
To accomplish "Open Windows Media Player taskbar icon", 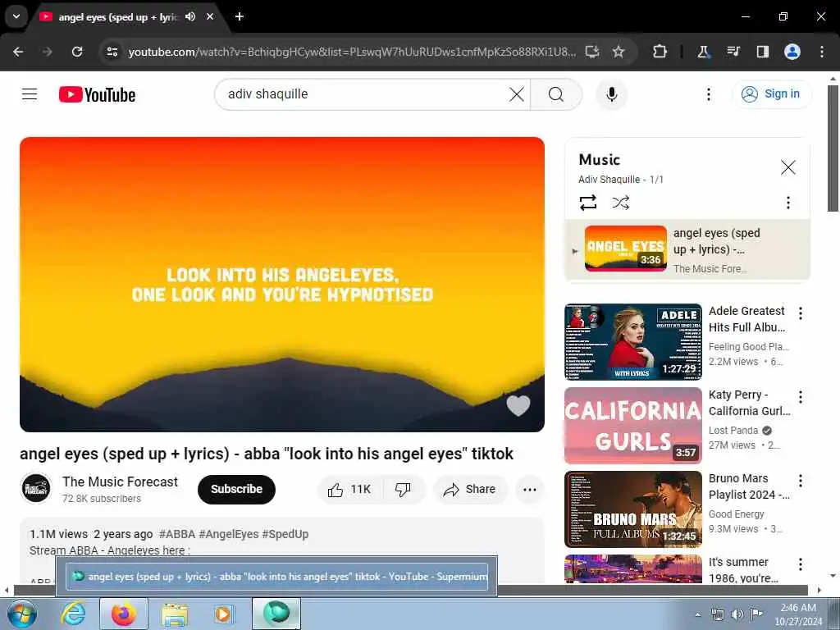I will pyautogui.click(x=223, y=614).
